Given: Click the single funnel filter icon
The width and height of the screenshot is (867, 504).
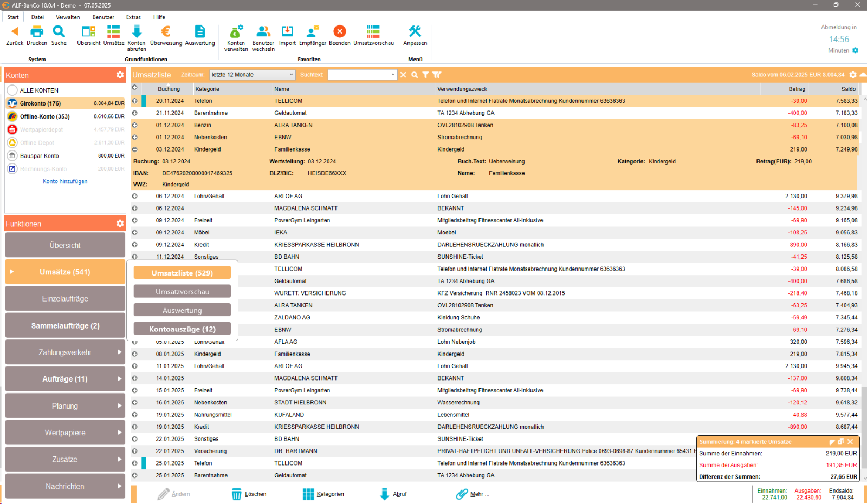Looking at the screenshot, I should coord(425,75).
